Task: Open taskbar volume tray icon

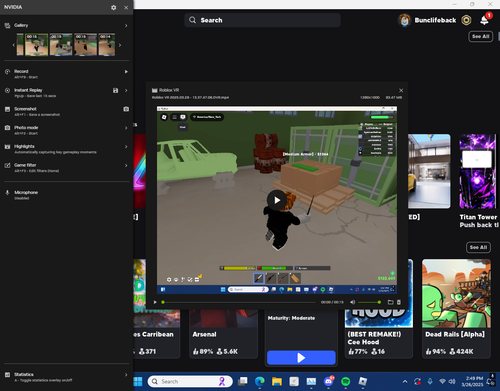Action: coord(452,381)
